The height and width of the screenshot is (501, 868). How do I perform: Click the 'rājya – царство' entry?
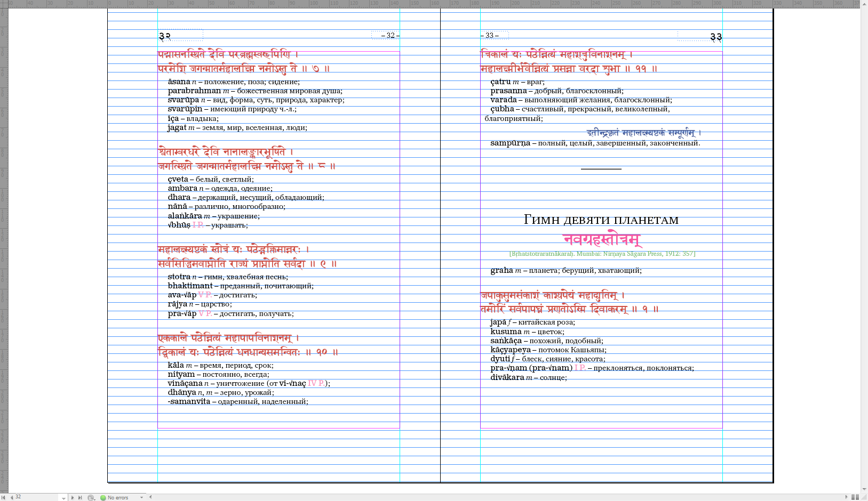[x=200, y=304]
